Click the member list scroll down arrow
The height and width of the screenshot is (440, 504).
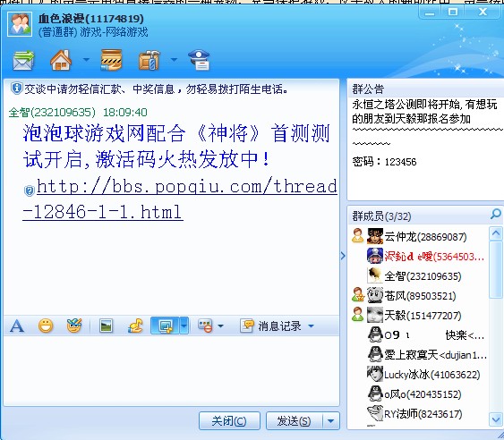(x=495, y=419)
